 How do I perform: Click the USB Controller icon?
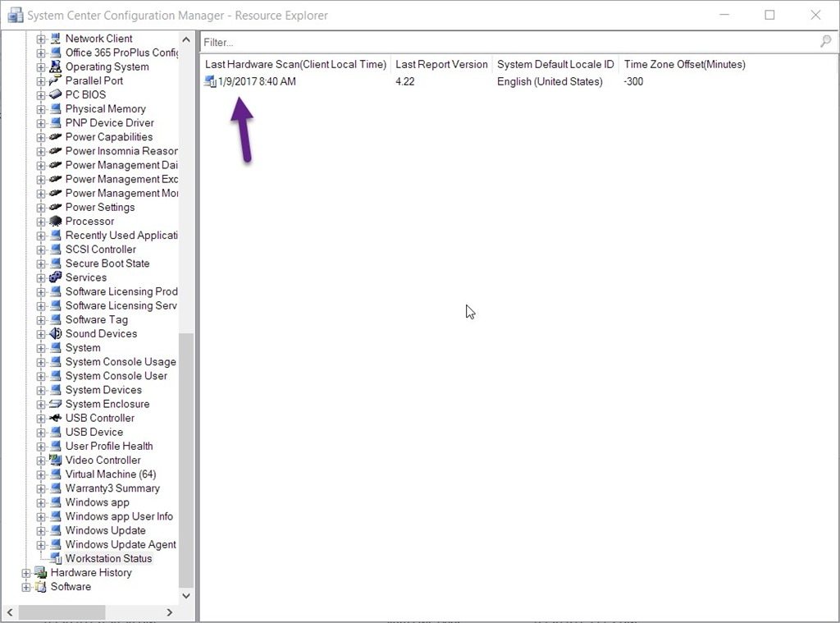click(55, 418)
